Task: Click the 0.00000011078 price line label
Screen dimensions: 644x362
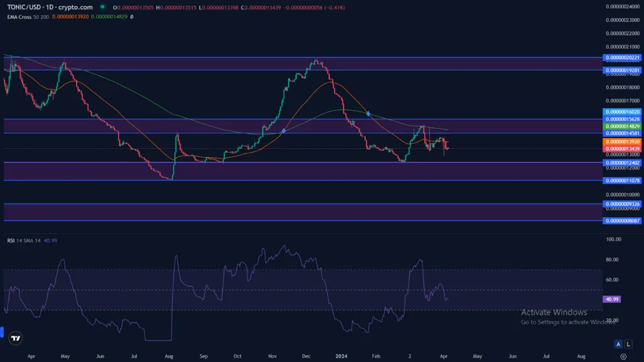Action: [x=622, y=180]
